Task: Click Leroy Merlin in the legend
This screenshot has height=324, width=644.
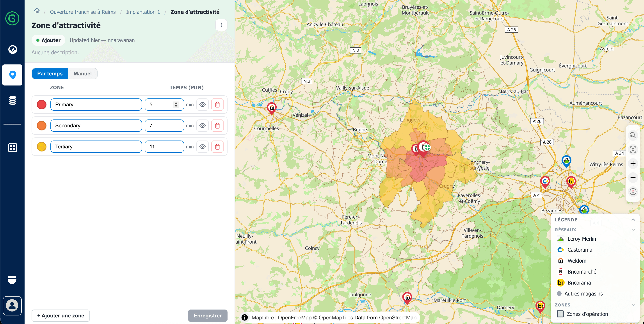Action: point(582,239)
